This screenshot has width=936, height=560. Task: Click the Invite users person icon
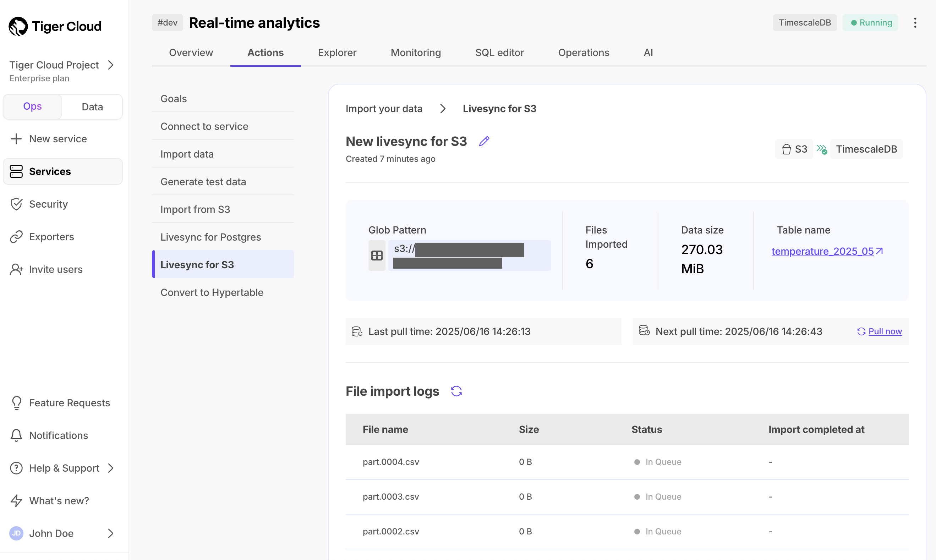coord(16,269)
